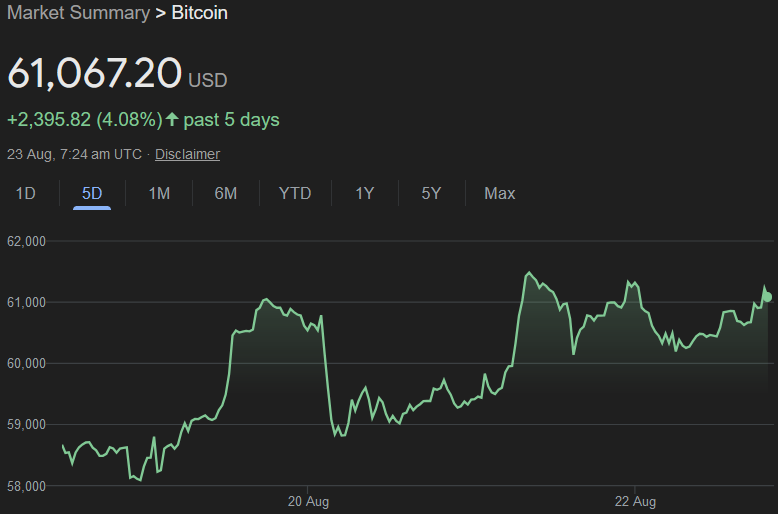Viewport: 778px width, 514px height.
Task: Click the USD currency label
Action: pos(208,79)
